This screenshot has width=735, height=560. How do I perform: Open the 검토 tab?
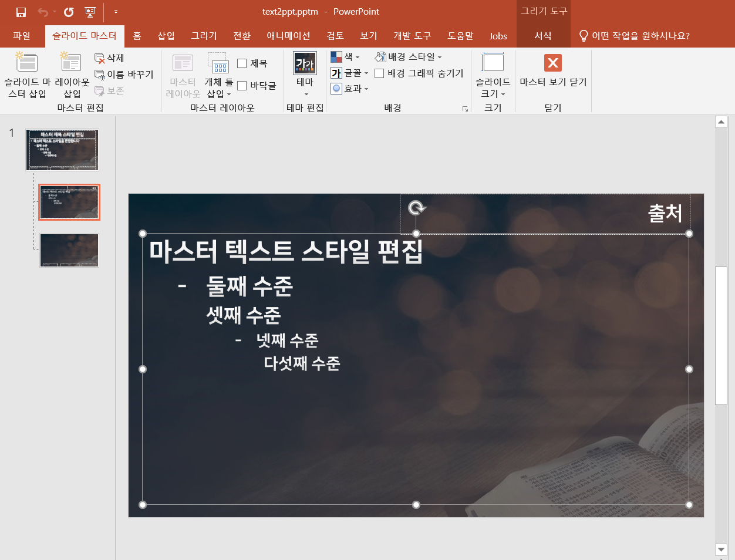335,36
